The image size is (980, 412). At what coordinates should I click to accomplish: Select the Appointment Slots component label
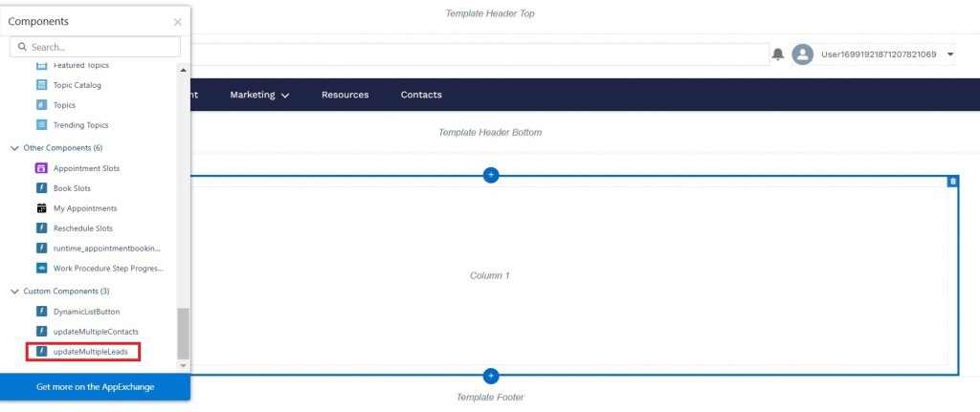pos(86,168)
